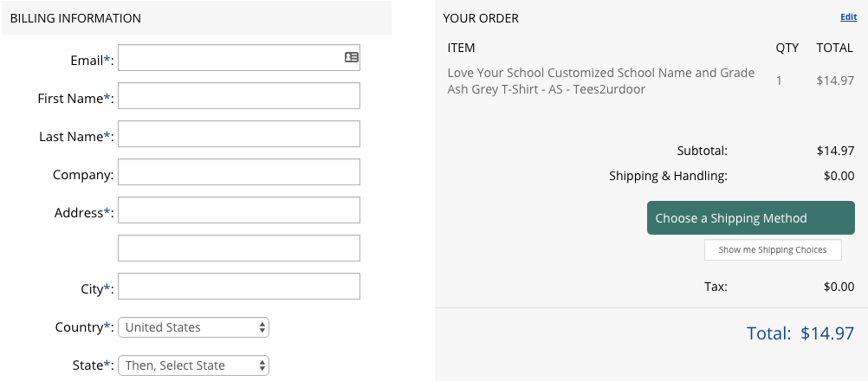Click into the Company text field
The image size is (868, 381).
click(238, 172)
